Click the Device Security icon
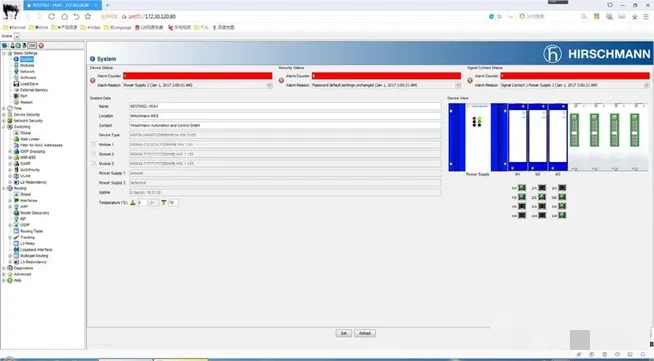The height and width of the screenshot is (361, 654). pyautogui.click(x=10, y=114)
